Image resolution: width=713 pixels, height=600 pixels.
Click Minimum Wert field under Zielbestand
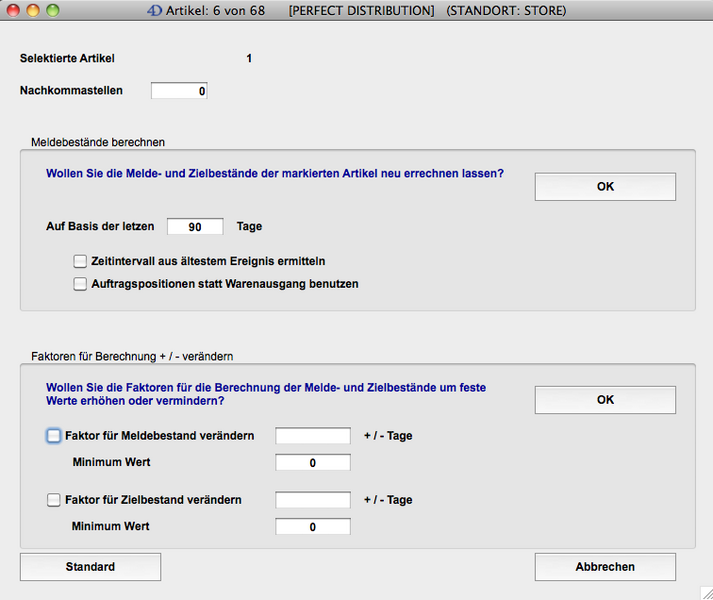click(x=313, y=527)
